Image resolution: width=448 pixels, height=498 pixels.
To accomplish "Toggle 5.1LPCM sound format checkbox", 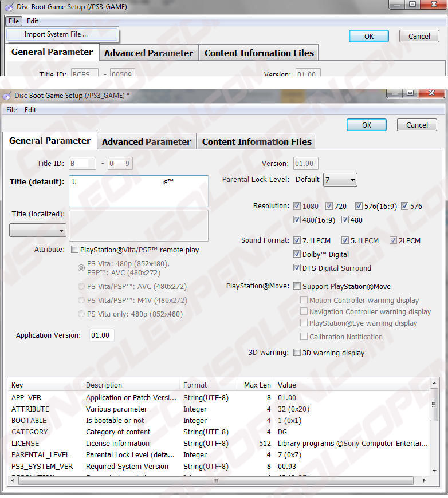I will 345,240.
